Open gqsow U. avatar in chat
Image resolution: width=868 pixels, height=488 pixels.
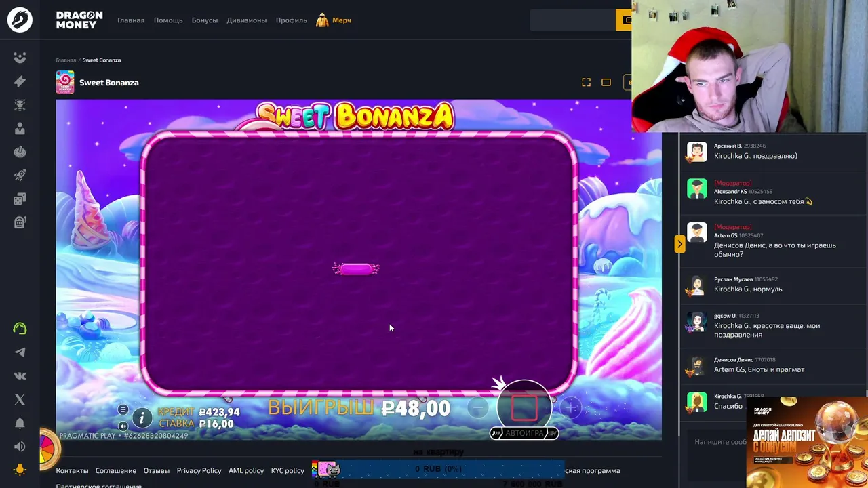pos(697,322)
